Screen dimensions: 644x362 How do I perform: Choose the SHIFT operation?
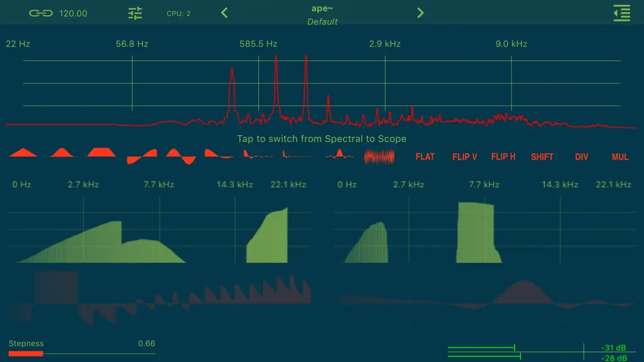[542, 156]
